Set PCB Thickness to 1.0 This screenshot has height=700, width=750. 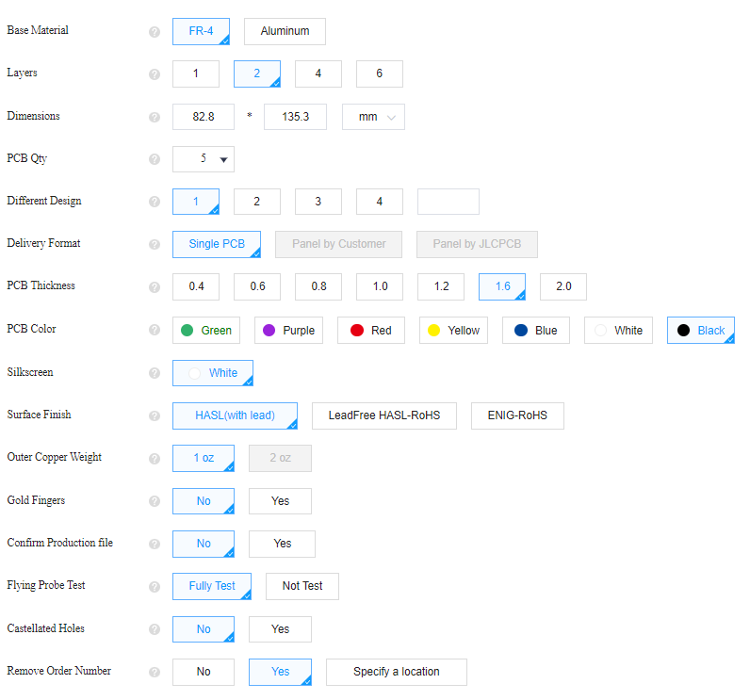click(380, 287)
